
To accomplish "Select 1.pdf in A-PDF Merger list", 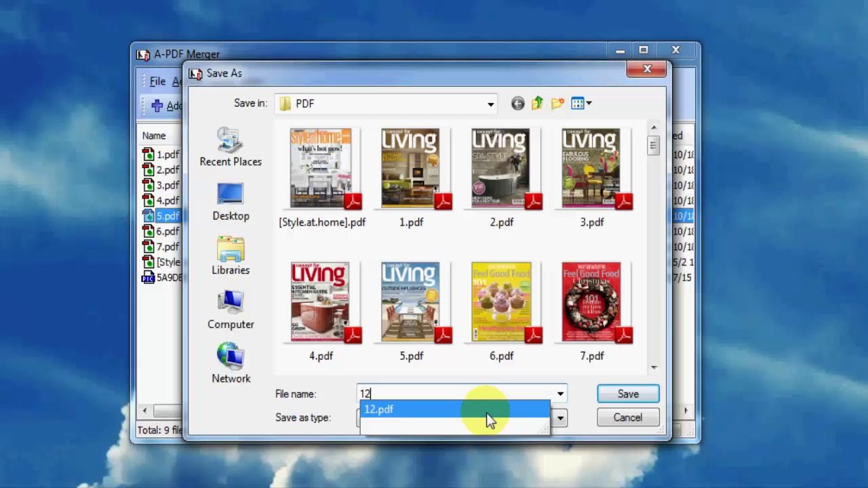I will (168, 155).
